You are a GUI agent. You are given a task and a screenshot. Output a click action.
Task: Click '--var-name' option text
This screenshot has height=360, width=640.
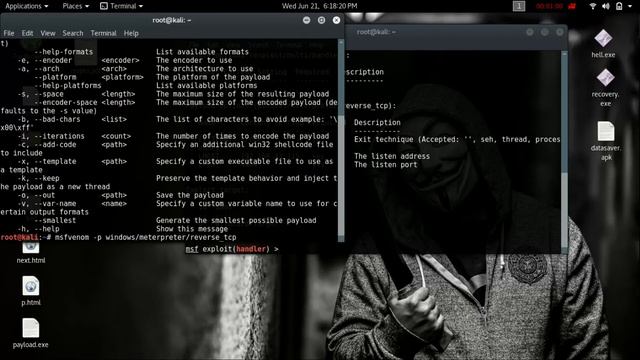pyautogui.click(x=55, y=204)
